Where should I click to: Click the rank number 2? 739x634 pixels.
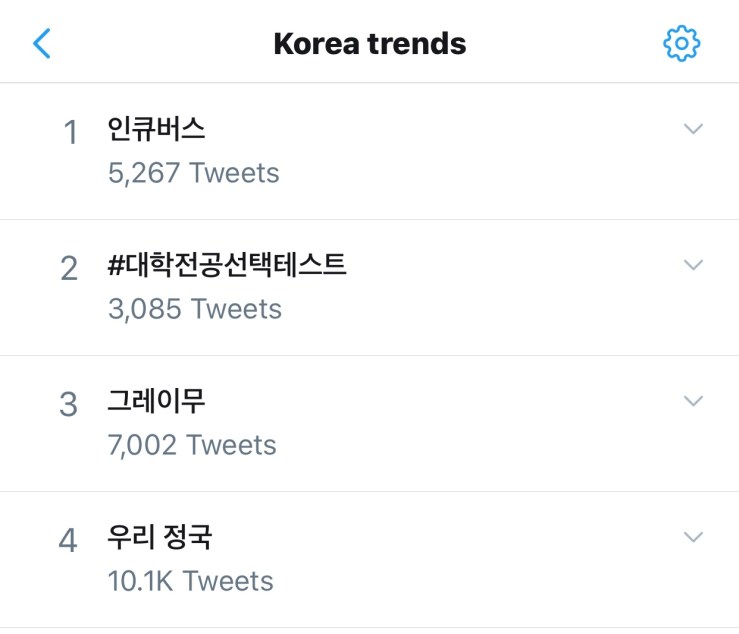(69, 269)
